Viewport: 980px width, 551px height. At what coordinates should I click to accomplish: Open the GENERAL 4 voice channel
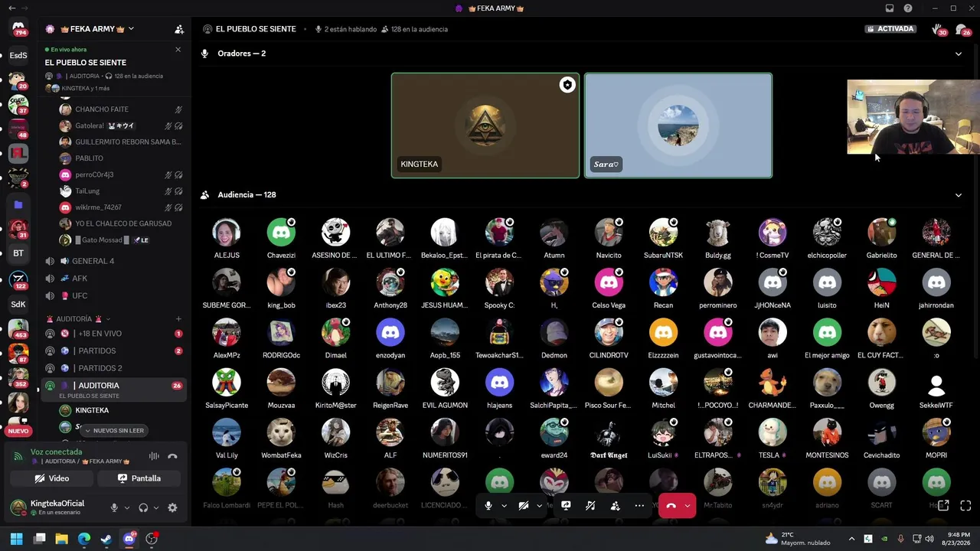tap(113, 261)
